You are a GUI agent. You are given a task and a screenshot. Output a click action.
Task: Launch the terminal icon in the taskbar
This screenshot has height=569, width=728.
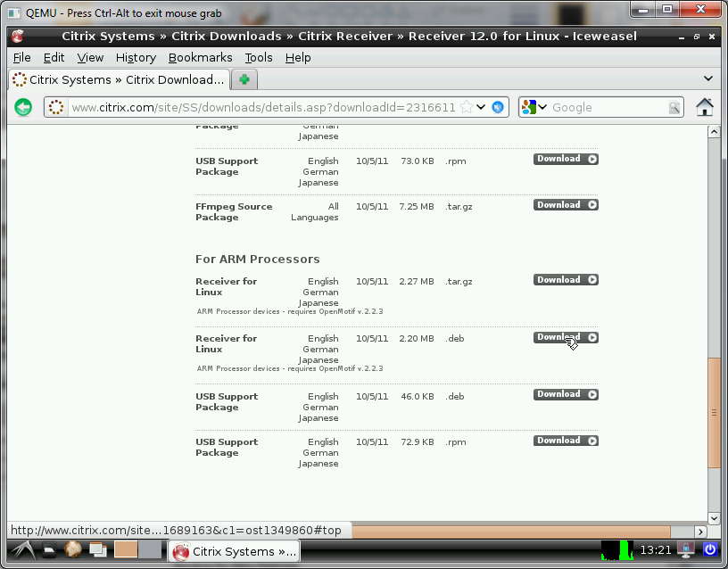coord(49,550)
